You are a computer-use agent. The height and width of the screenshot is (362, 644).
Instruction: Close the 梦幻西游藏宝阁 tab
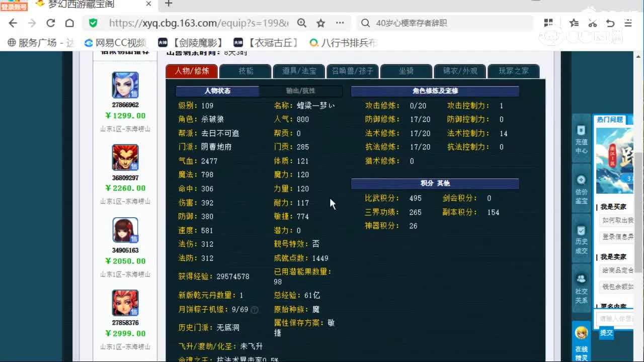[x=149, y=4]
